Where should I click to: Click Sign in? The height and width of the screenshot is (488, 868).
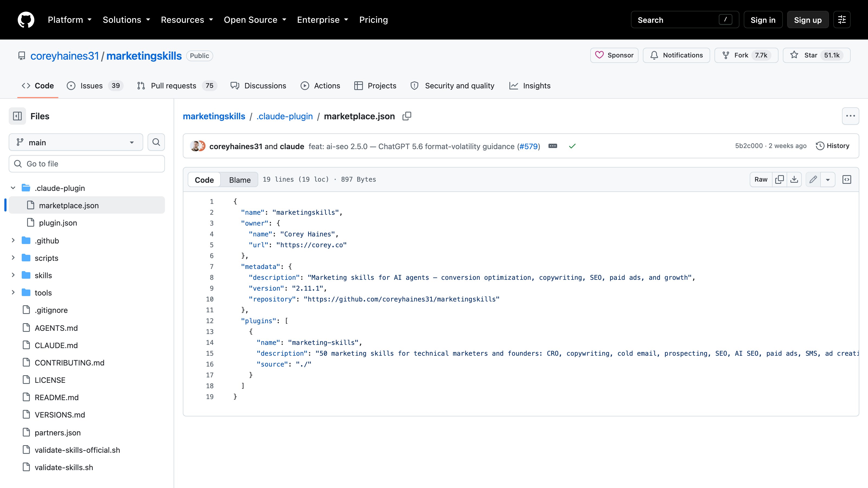(x=763, y=20)
